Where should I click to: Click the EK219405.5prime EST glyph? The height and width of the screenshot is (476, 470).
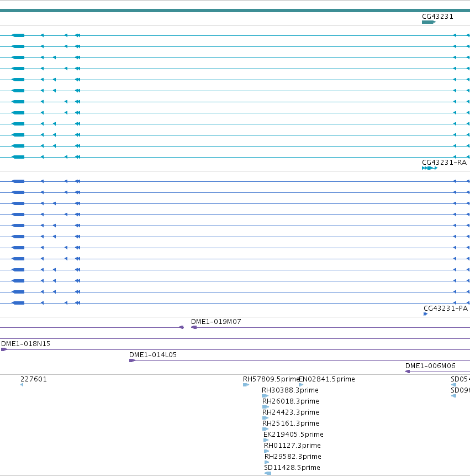pos(266,440)
